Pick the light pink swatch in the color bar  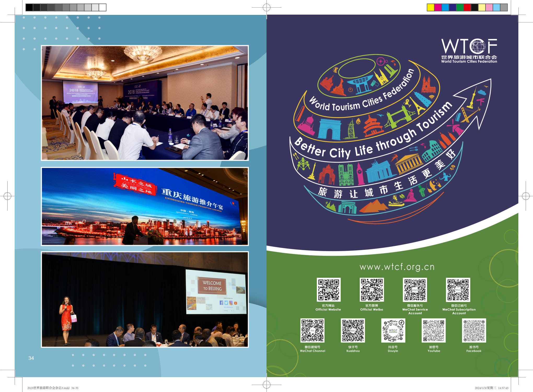(489, 7)
